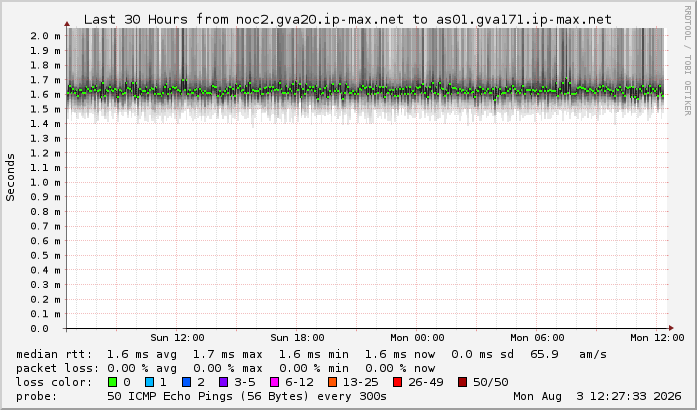The height and width of the screenshot is (410, 697).
Task: Click the 'Mon 00:00' x-axis label
Action: (x=417, y=338)
